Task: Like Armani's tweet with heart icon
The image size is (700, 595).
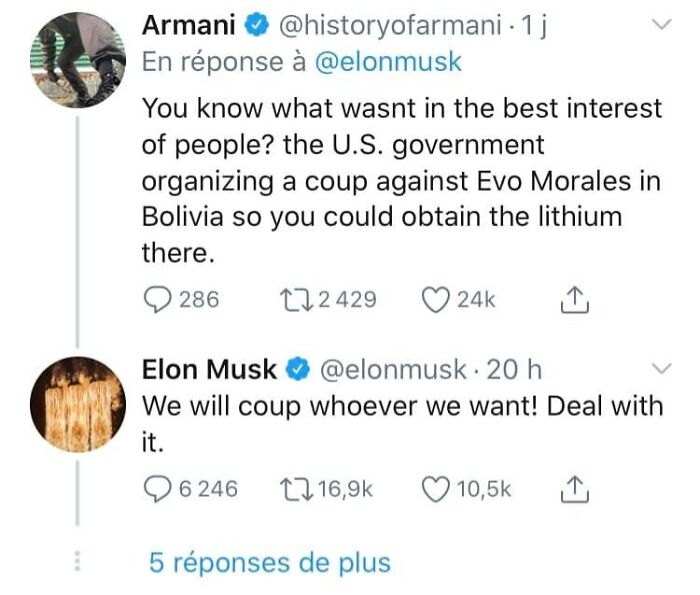Action: point(435,300)
